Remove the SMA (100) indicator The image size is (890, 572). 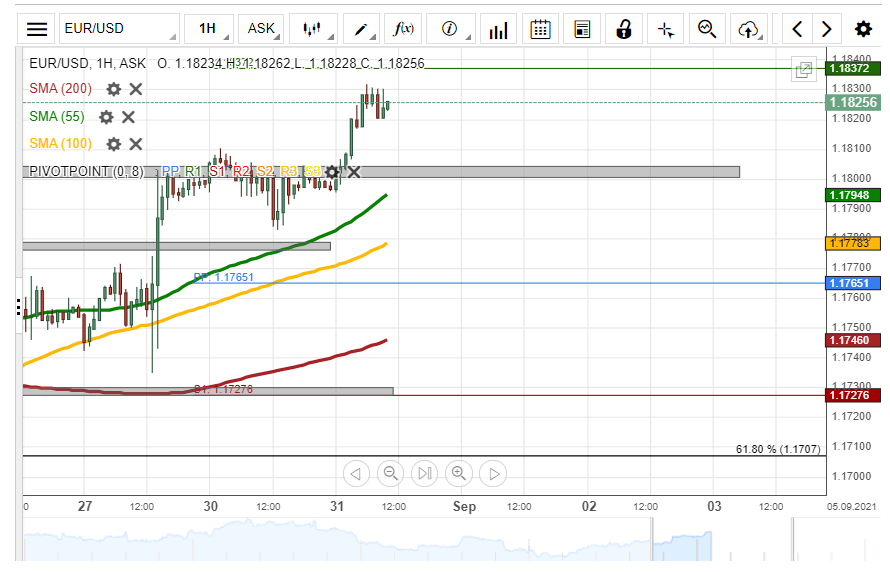pyautogui.click(x=136, y=144)
